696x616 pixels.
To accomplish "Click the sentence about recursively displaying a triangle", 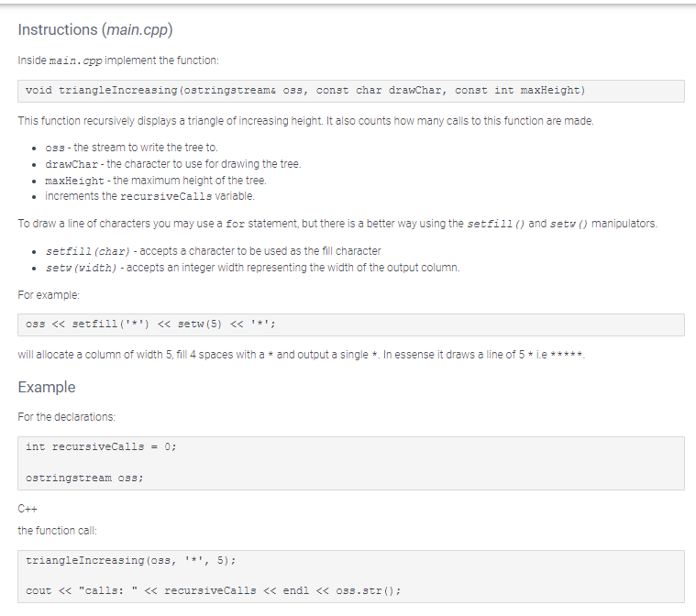I will pos(305,121).
